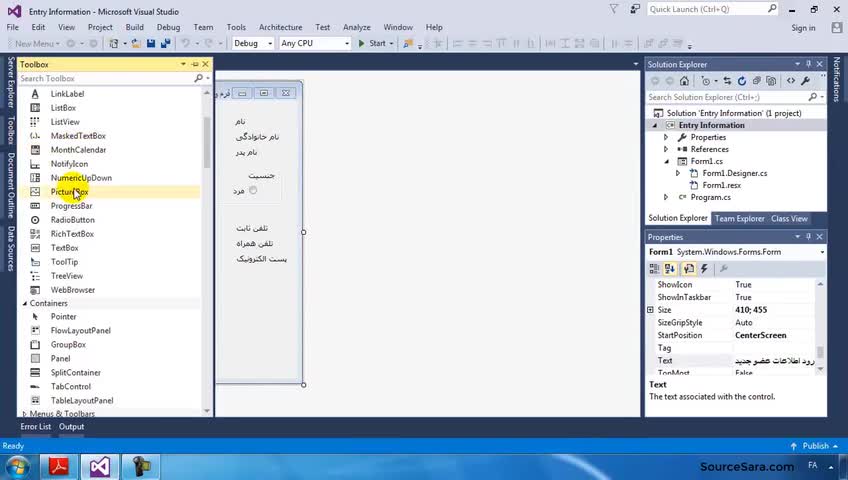Click Publish in the status bar
Screen dimensions: 848x480
tap(816, 446)
